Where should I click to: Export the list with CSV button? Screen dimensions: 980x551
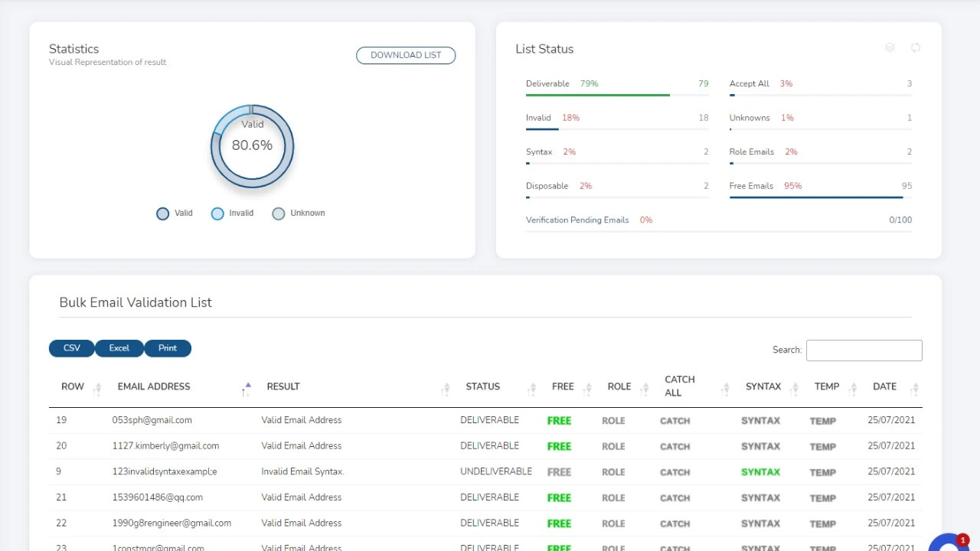coord(72,348)
